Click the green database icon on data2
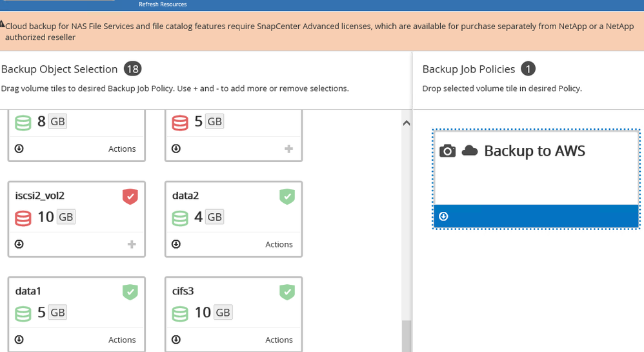 (x=180, y=217)
